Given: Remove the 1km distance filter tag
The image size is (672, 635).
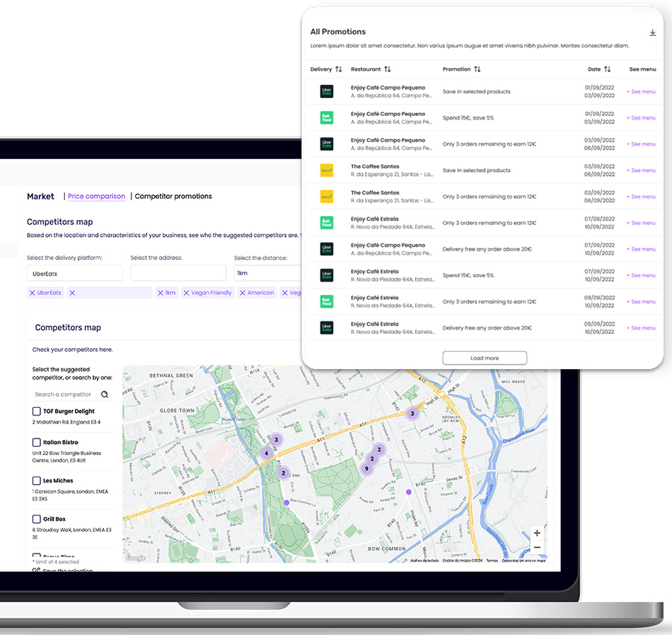Looking at the screenshot, I should pos(161,293).
